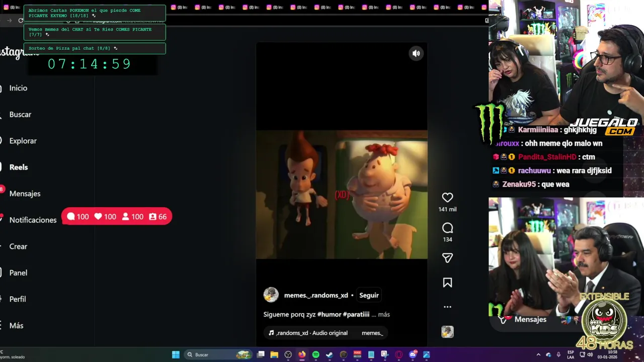
Task: Open OBS Studio from the taskbar
Action: coord(288,354)
